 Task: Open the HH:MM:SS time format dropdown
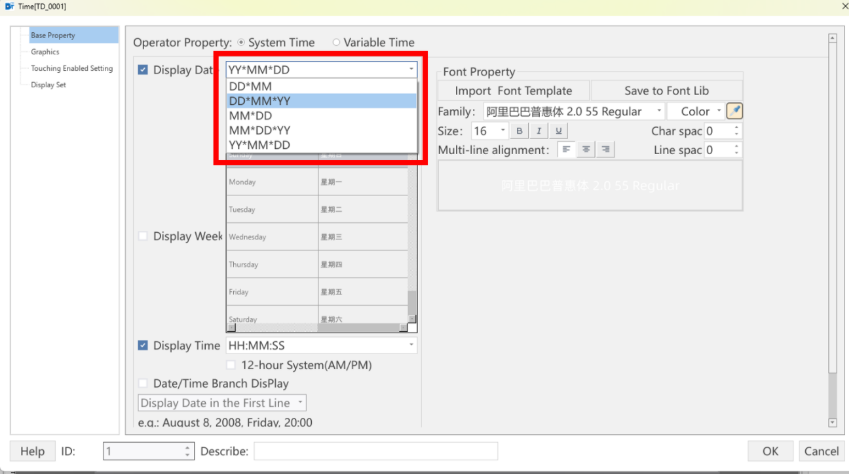click(411, 345)
